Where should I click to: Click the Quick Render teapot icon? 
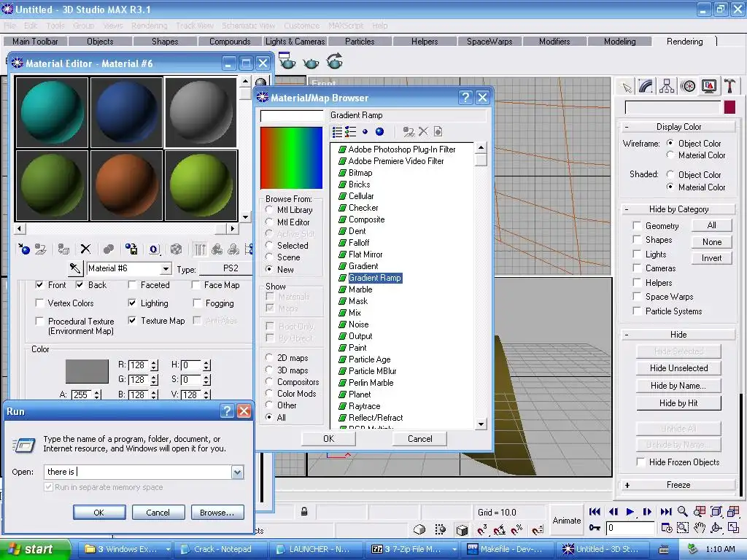tap(311, 63)
